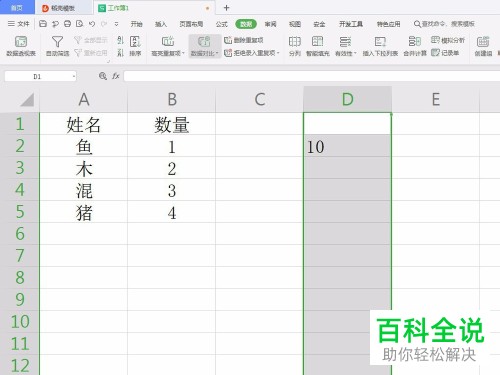The width and height of the screenshot is (500, 375).
Task: Open the 数据透视表 pivot table tool
Action: click(x=21, y=46)
